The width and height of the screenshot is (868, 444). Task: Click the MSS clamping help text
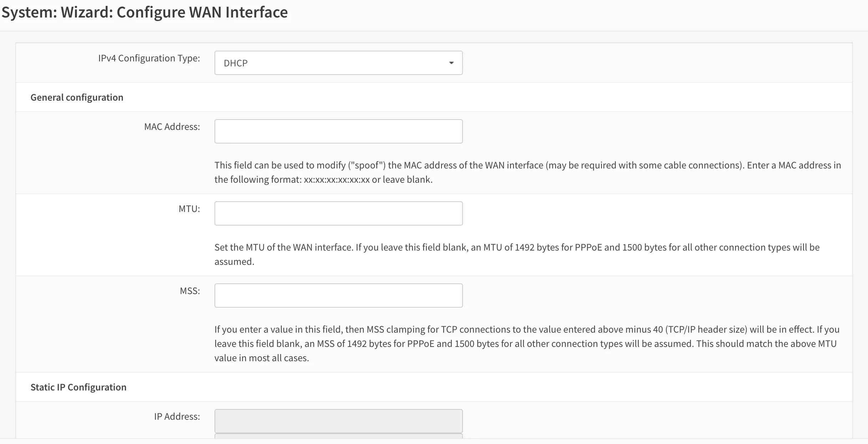pos(527,344)
